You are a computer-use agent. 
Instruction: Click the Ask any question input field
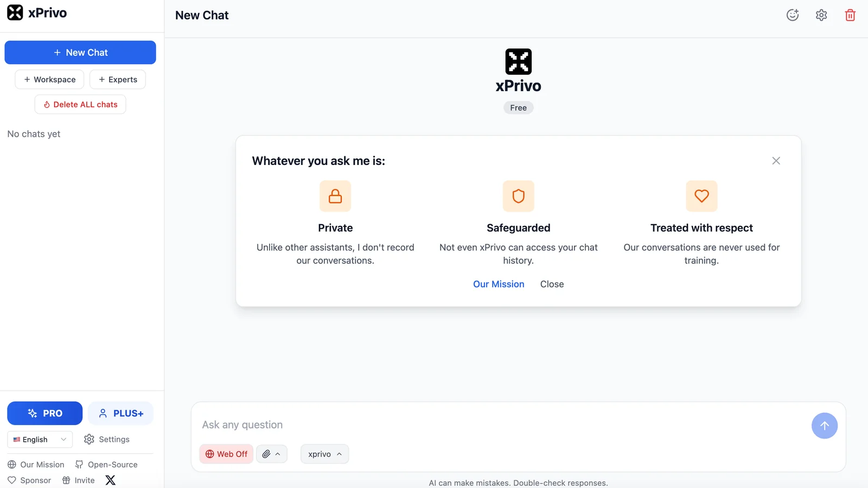499,424
